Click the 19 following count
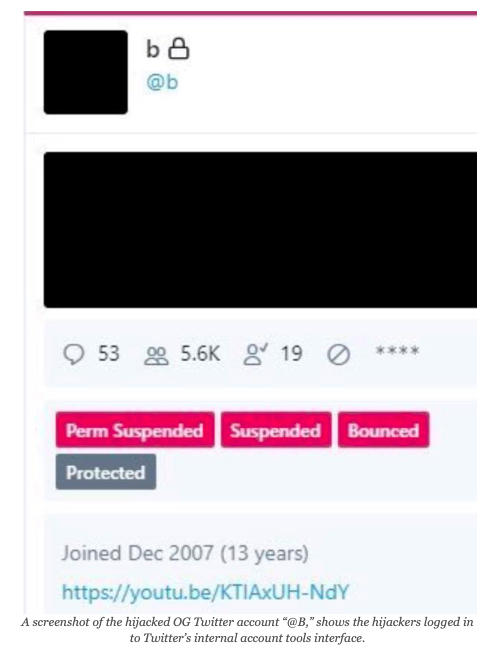The image size is (487, 650). (x=291, y=354)
